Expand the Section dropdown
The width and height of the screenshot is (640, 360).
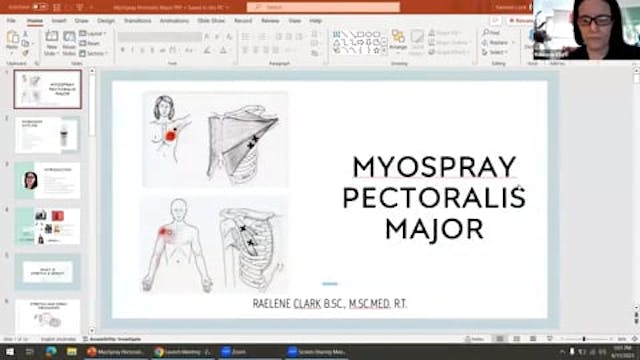click(x=94, y=53)
